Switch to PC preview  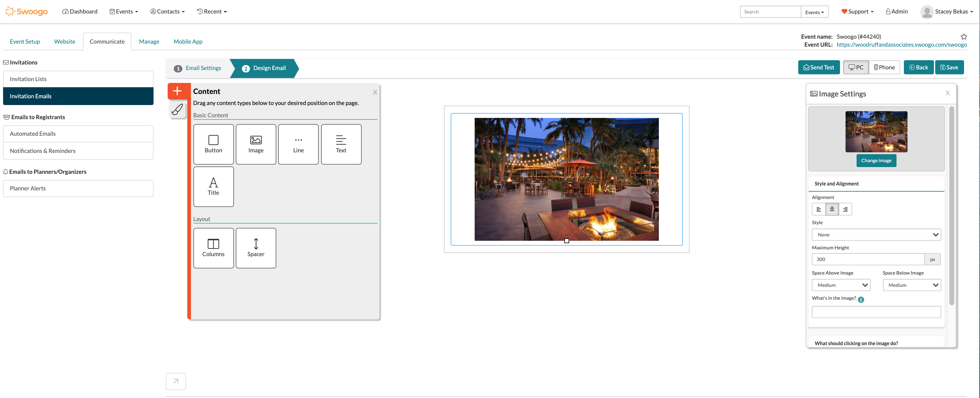tap(856, 67)
